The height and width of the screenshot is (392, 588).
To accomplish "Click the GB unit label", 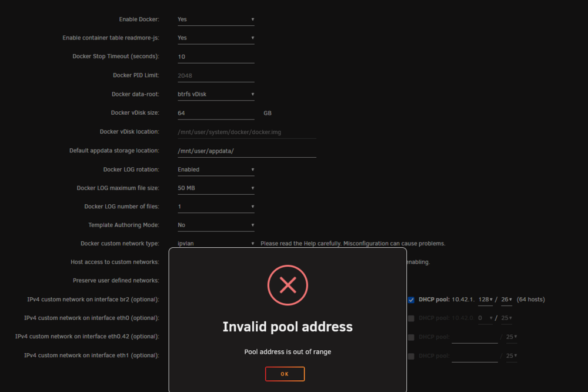I will tap(268, 113).
